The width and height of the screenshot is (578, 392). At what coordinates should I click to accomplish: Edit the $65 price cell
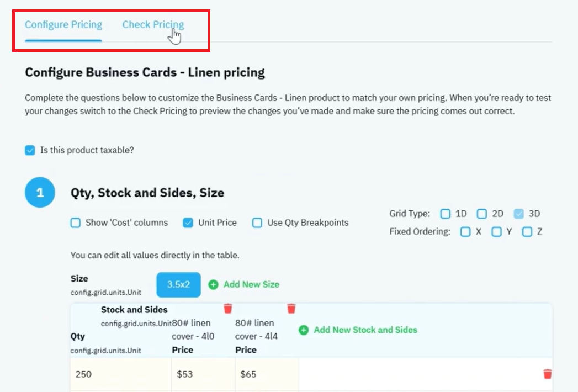point(267,374)
